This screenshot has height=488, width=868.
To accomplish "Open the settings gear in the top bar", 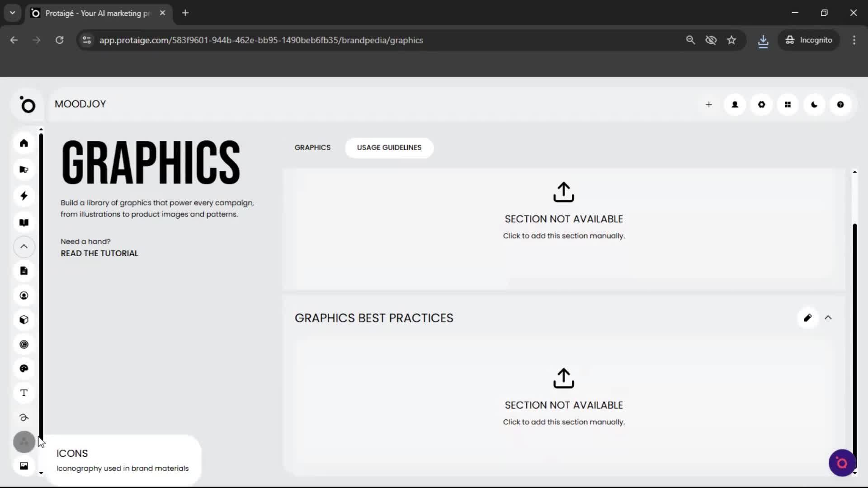I will 761,104.
